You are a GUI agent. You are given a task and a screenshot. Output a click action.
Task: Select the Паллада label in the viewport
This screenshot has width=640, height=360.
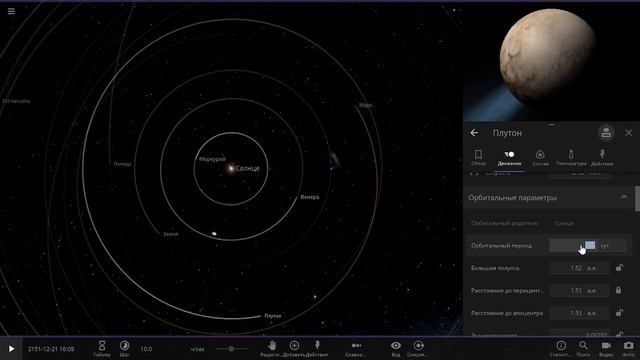[x=122, y=164]
